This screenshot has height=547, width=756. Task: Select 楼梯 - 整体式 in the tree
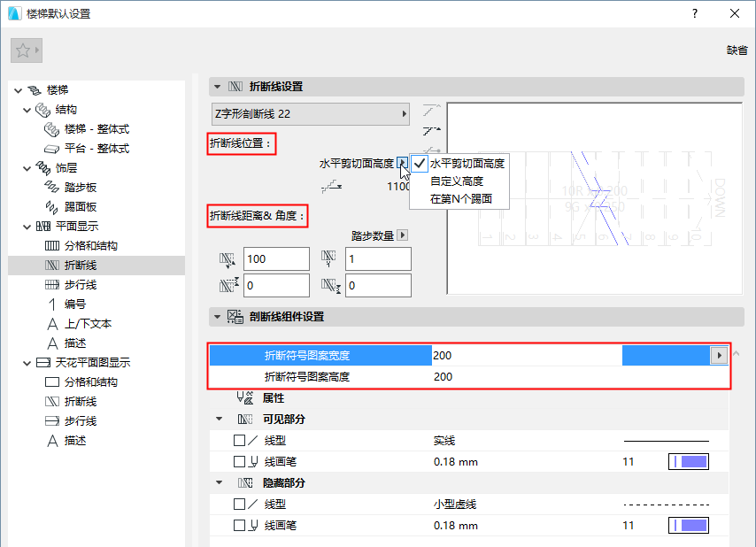96,129
